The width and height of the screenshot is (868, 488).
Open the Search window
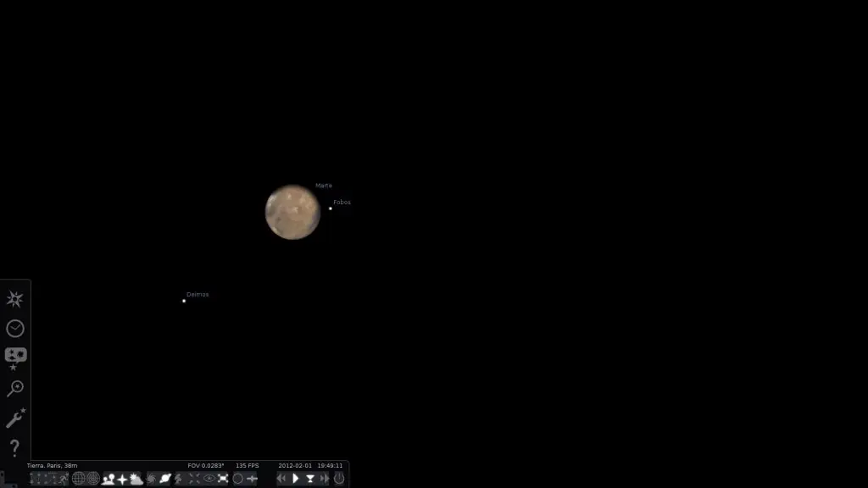click(x=14, y=388)
